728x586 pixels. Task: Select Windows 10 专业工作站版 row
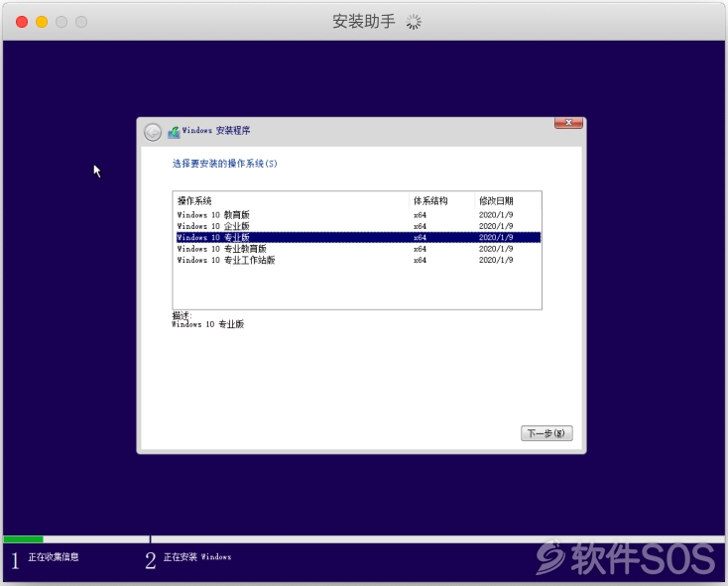[x=358, y=260]
